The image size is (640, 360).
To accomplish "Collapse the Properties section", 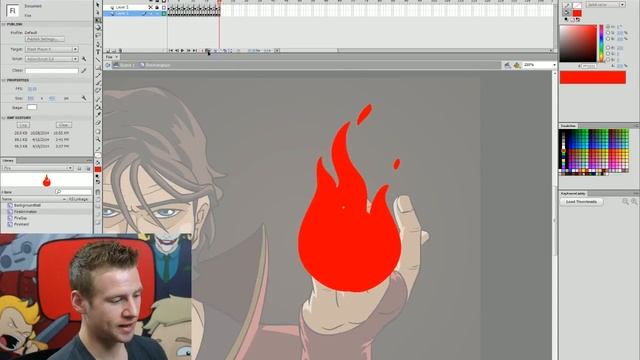I will [x=4, y=80].
